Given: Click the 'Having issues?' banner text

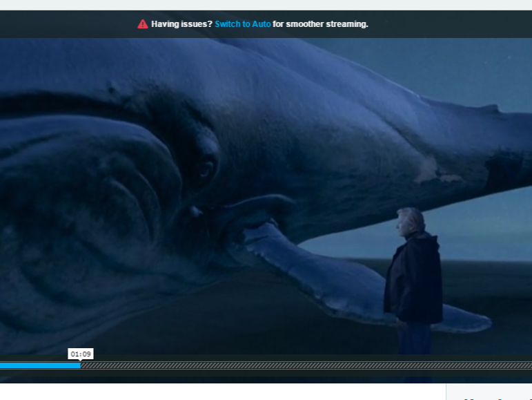Looking at the screenshot, I should [181, 24].
